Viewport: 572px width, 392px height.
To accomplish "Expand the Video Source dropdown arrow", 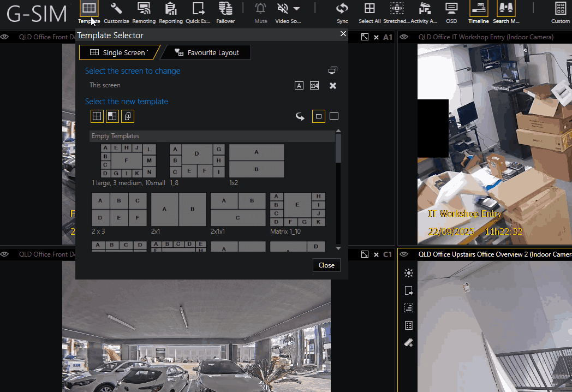I will (x=296, y=9).
